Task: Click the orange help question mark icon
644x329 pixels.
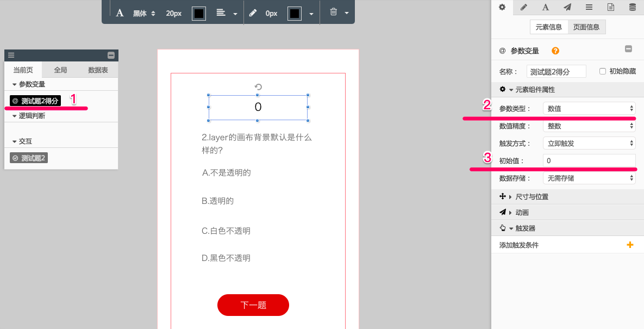Action: tap(555, 51)
